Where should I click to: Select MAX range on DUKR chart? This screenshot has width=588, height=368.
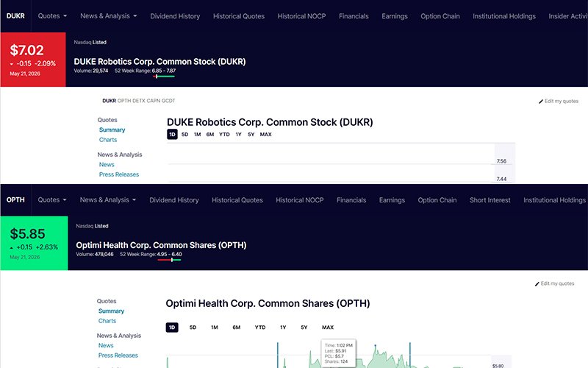tap(265, 135)
